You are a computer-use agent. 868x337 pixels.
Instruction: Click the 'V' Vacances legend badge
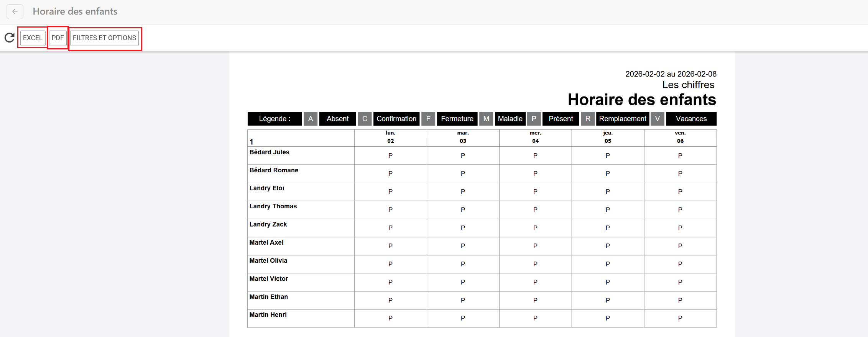[658, 119]
